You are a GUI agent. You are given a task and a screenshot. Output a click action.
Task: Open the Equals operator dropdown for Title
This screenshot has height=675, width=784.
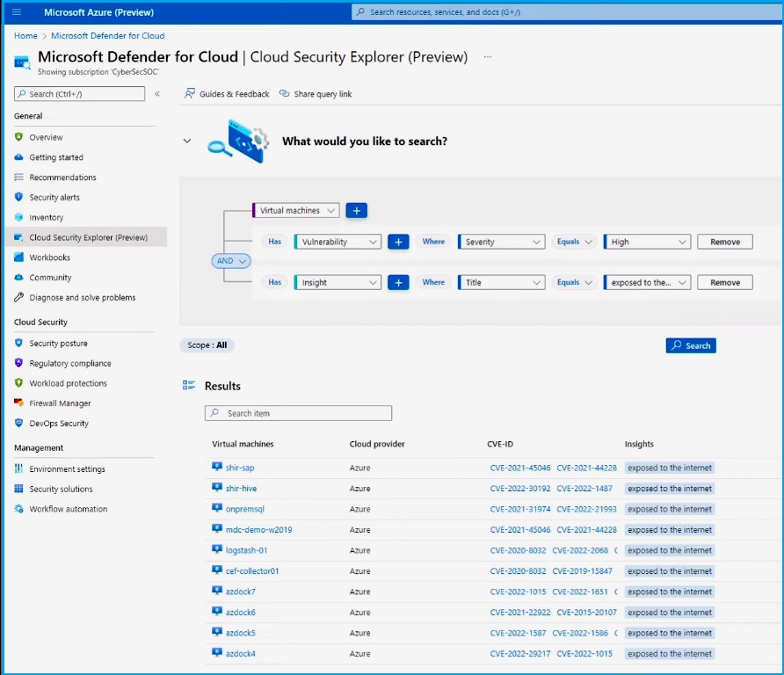click(x=574, y=282)
